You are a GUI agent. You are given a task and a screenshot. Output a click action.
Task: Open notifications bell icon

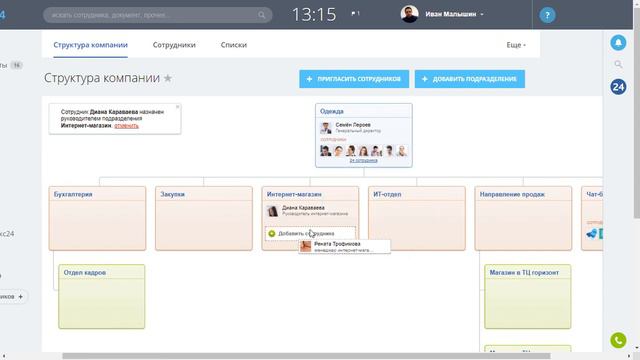pos(618,42)
